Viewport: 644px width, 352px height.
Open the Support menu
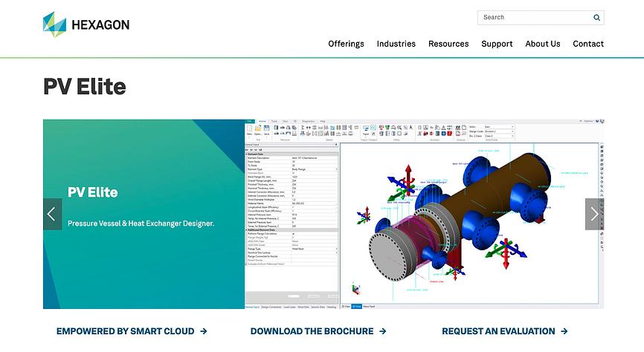pos(497,44)
